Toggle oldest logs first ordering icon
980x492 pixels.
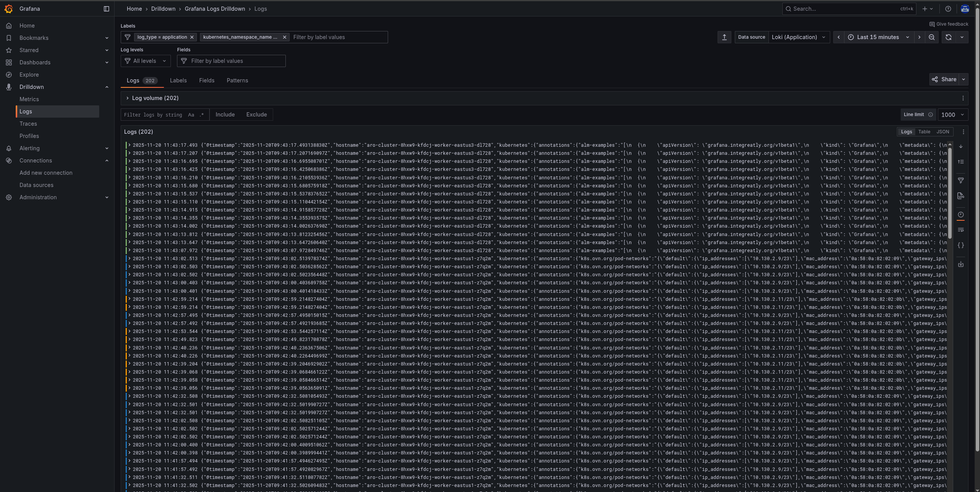click(962, 161)
